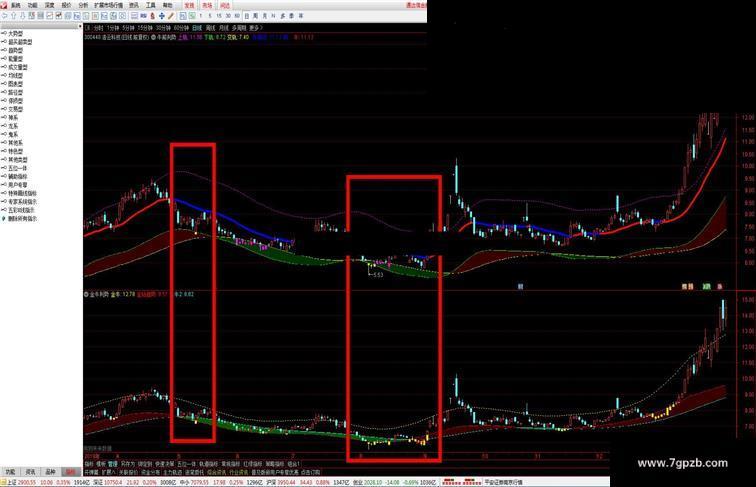Select the 周 weekly toolbar button
756x487 pixels.
[256, 16]
